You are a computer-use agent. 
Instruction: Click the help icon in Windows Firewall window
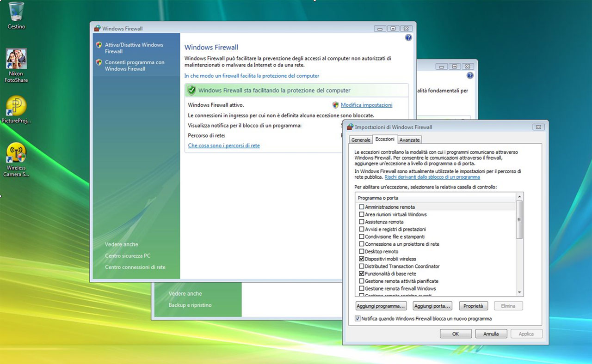pyautogui.click(x=408, y=38)
